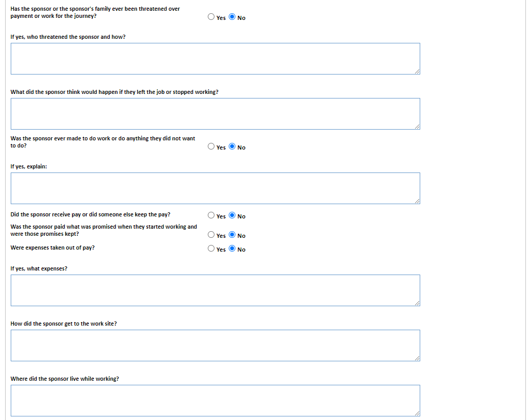
Task: Click the 'what expenses' text area
Action: [215, 290]
